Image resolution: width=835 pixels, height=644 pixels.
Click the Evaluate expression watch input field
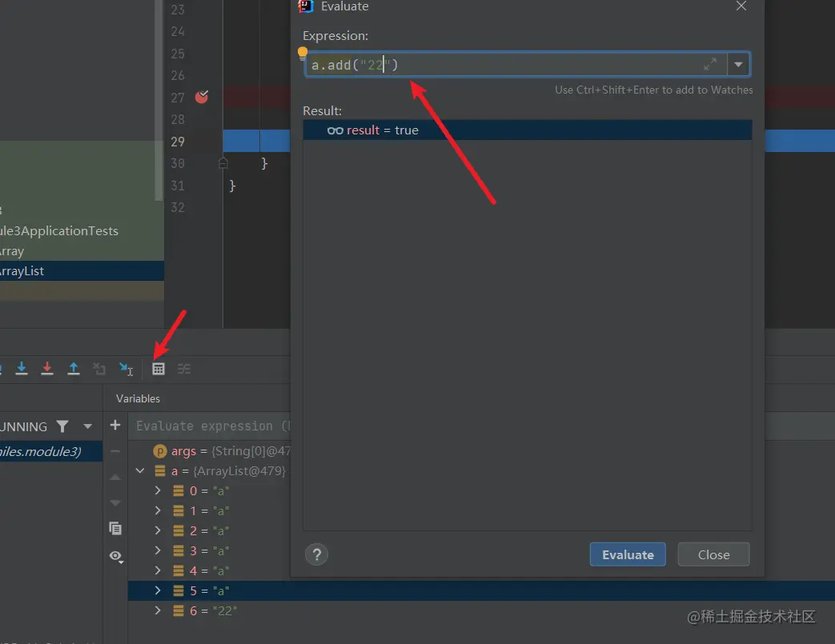tap(211, 426)
